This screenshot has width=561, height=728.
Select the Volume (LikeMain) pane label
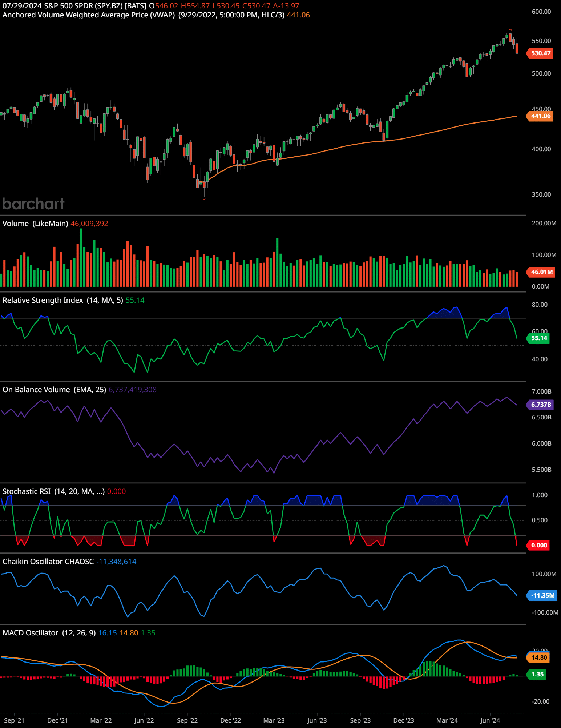click(x=35, y=224)
